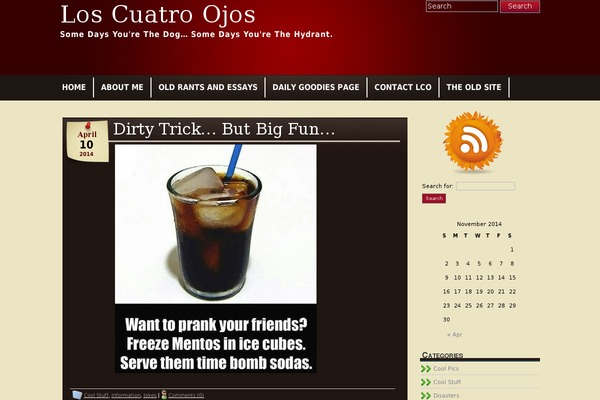Image resolution: width=600 pixels, height=400 pixels.
Task: Open the Disasters category
Action: pos(446,396)
